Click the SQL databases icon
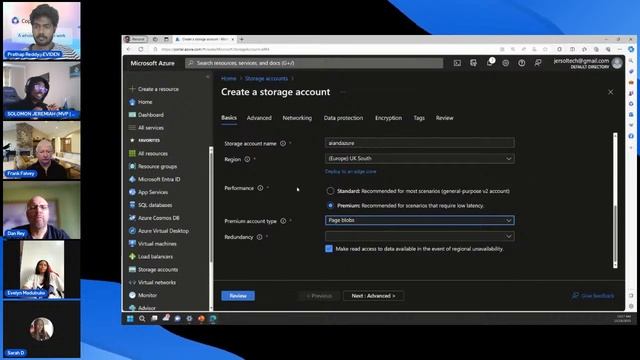 point(132,205)
